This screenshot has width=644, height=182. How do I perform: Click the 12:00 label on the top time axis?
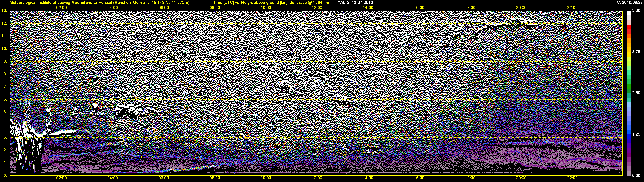click(317, 8)
